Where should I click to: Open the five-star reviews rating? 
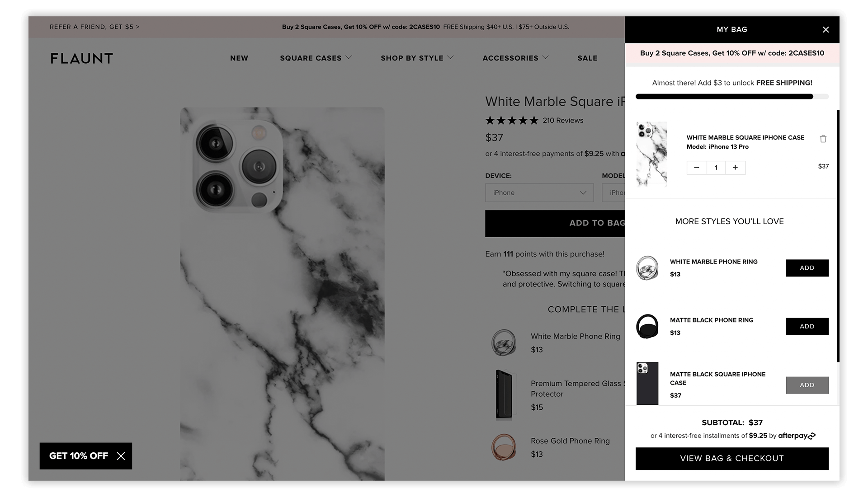pyautogui.click(x=512, y=121)
